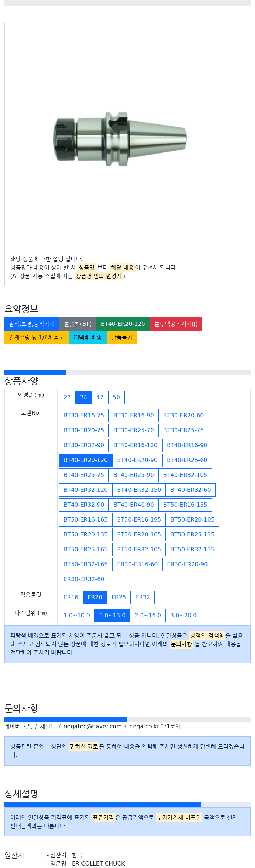The image size is (255, 868).
Task: Click the collet chuck product image
Action: coord(120,139)
